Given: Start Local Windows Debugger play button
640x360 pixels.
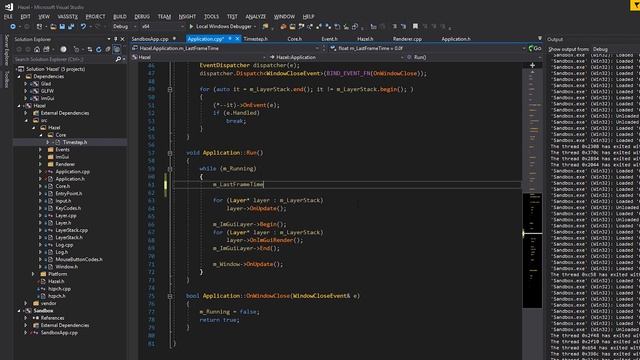Looking at the screenshot, I should pos(191,27).
